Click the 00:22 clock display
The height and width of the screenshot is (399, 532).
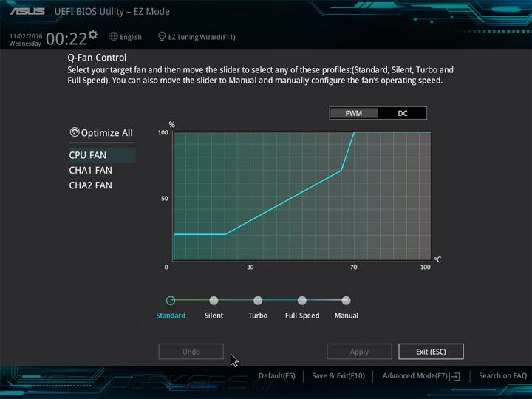click(66, 38)
